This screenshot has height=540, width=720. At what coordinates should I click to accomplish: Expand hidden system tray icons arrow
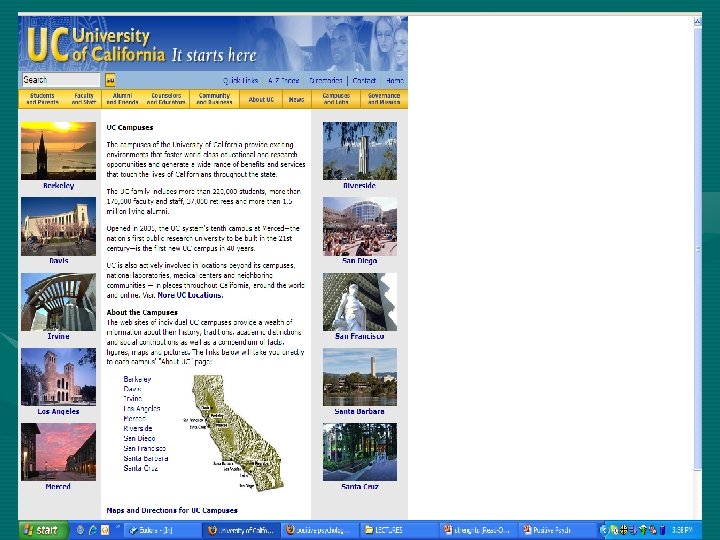click(x=603, y=530)
